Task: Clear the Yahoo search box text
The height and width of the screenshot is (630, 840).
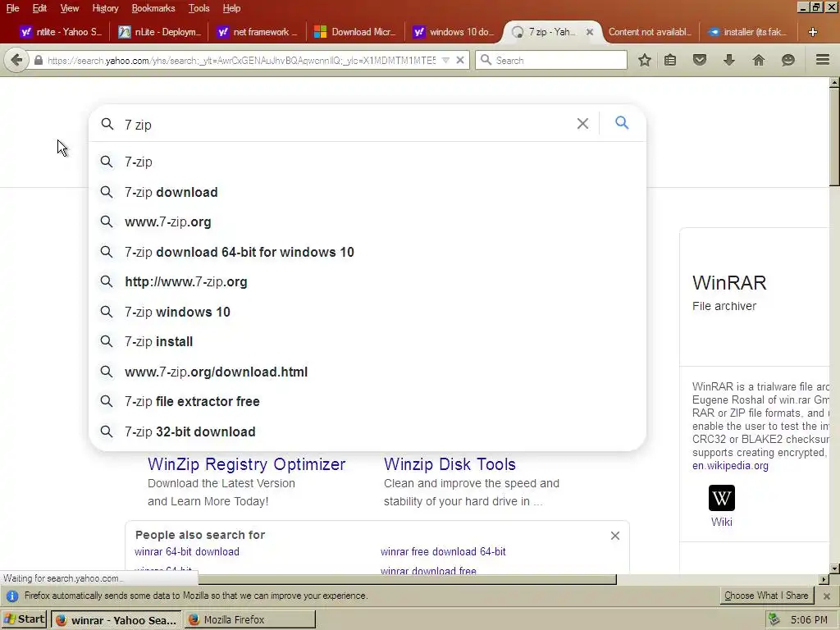Action: (x=583, y=123)
